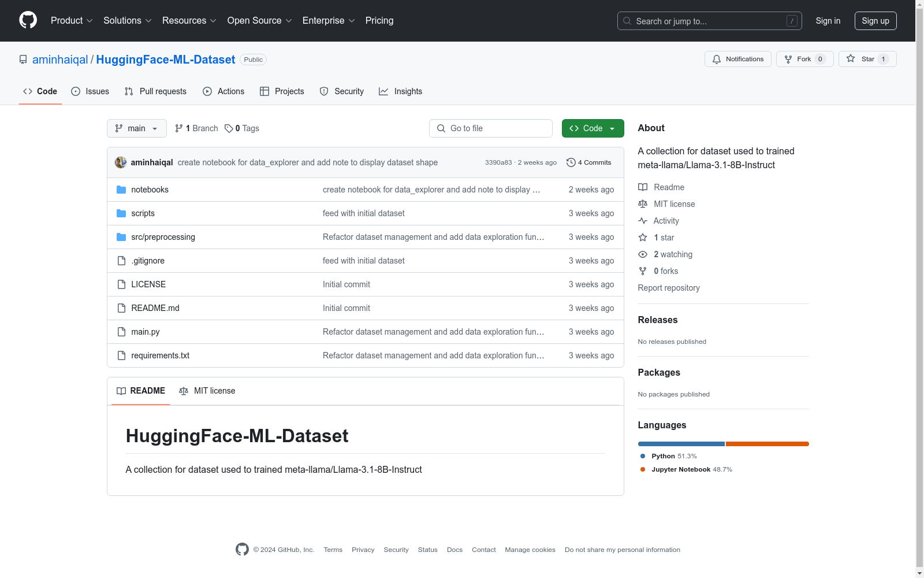Open the Code tab

pyautogui.click(x=40, y=91)
